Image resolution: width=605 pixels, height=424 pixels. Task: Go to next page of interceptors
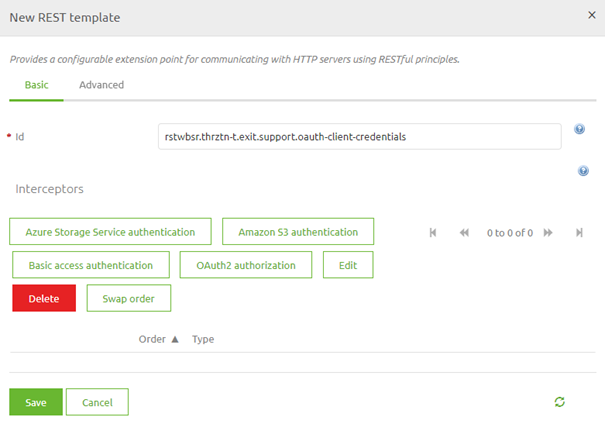[548, 233]
